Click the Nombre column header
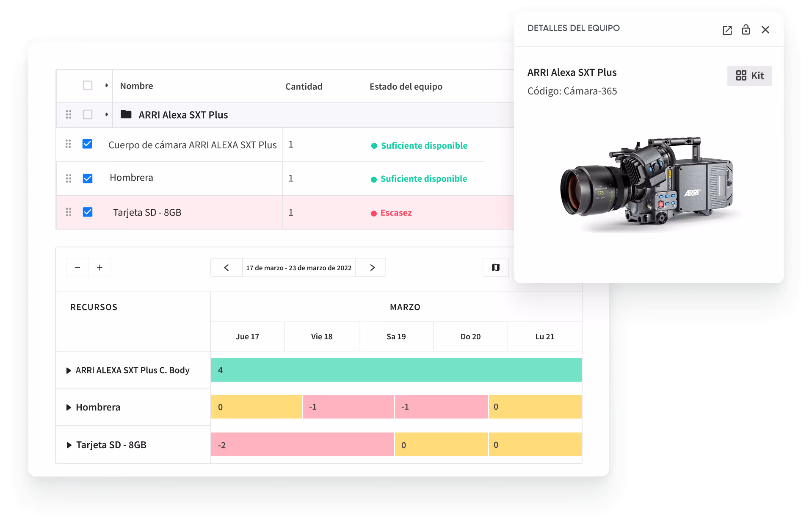Image resolution: width=812 pixels, height=524 pixels. pos(136,86)
